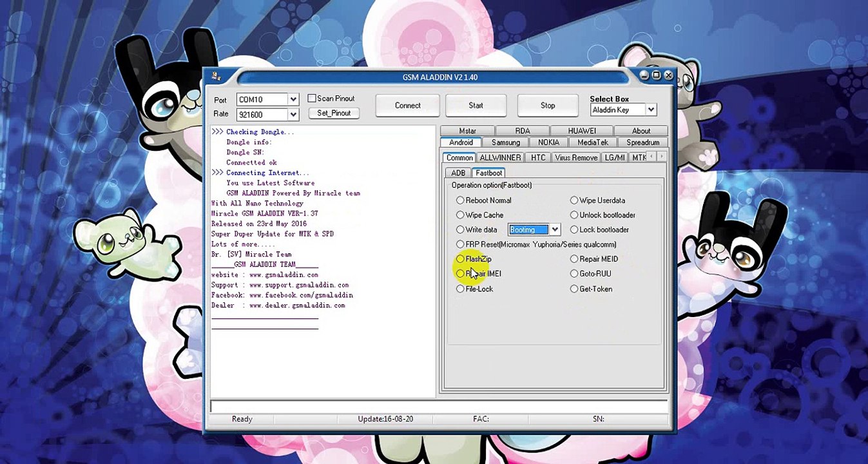Select the Android tab
The width and height of the screenshot is (868, 464).
click(x=461, y=142)
